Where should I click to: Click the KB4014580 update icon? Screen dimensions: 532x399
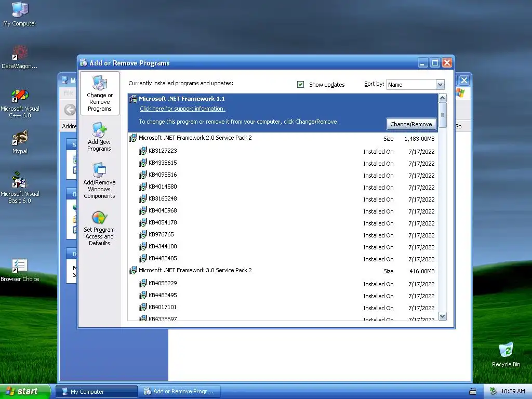(143, 187)
